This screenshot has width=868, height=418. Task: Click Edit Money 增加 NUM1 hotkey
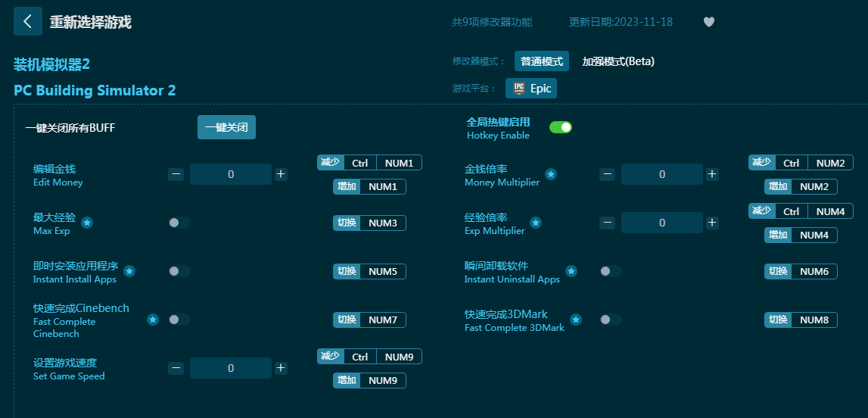[x=369, y=186]
